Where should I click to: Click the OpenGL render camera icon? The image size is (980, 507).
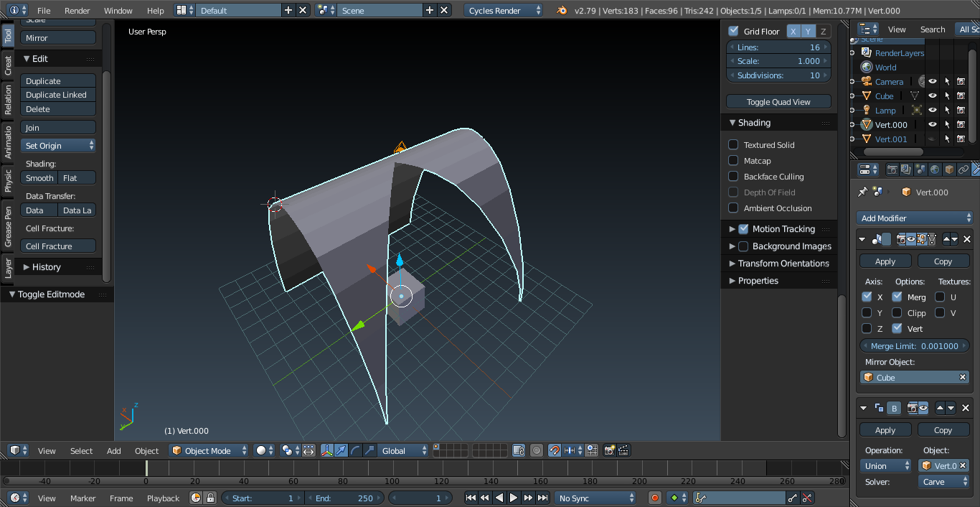[x=609, y=450]
